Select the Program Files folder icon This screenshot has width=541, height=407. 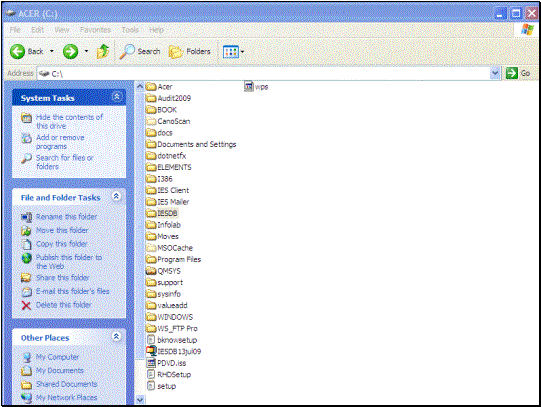pyautogui.click(x=151, y=259)
